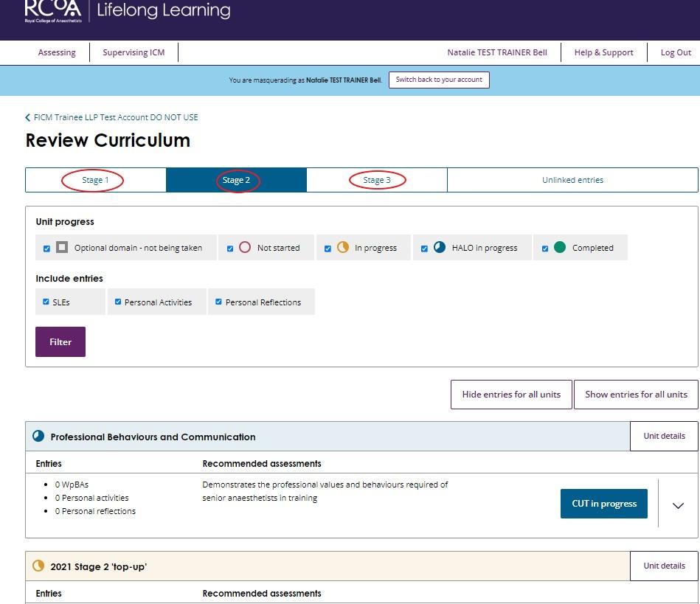Uncheck the In progress checkbox

click(x=328, y=249)
